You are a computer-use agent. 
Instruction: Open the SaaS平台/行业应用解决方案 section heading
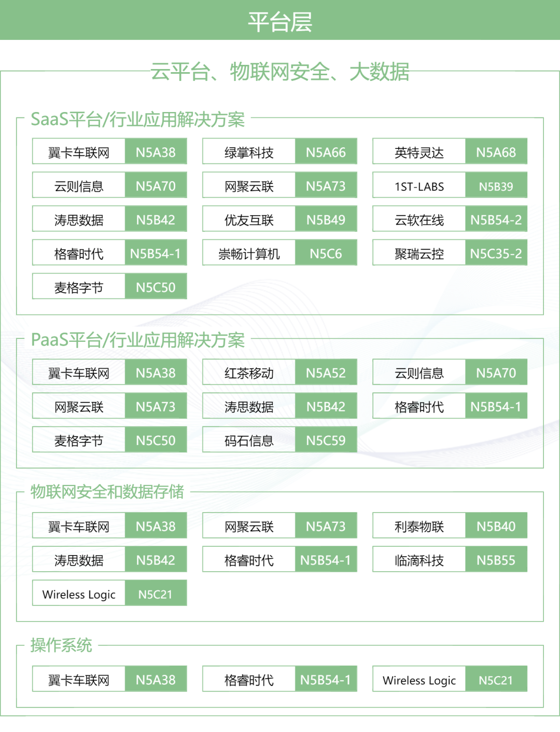pyautogui.click(x=137, y=119)
